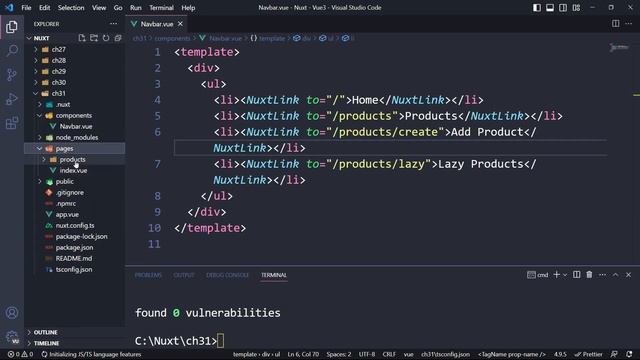The height and width of the screenshot is (360, 640).
Task: Close the terminal panel
Action: coord(628,275)
